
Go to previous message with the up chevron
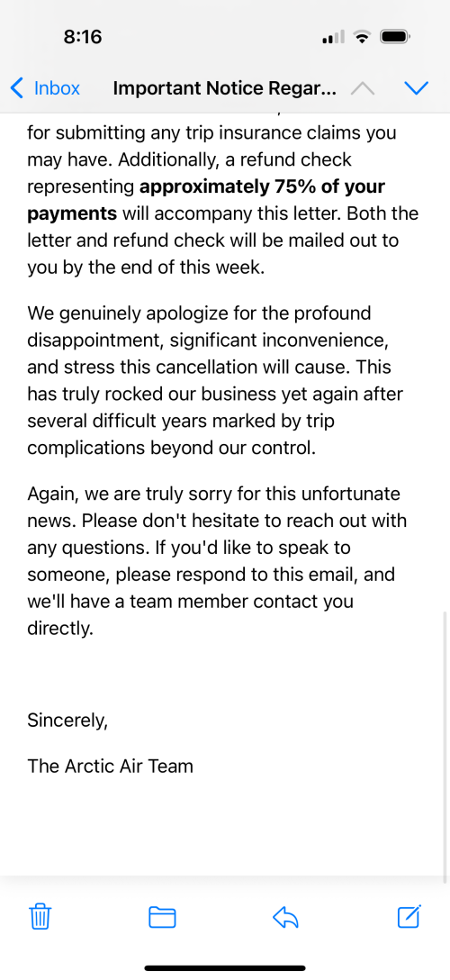[x=363, y=89]
